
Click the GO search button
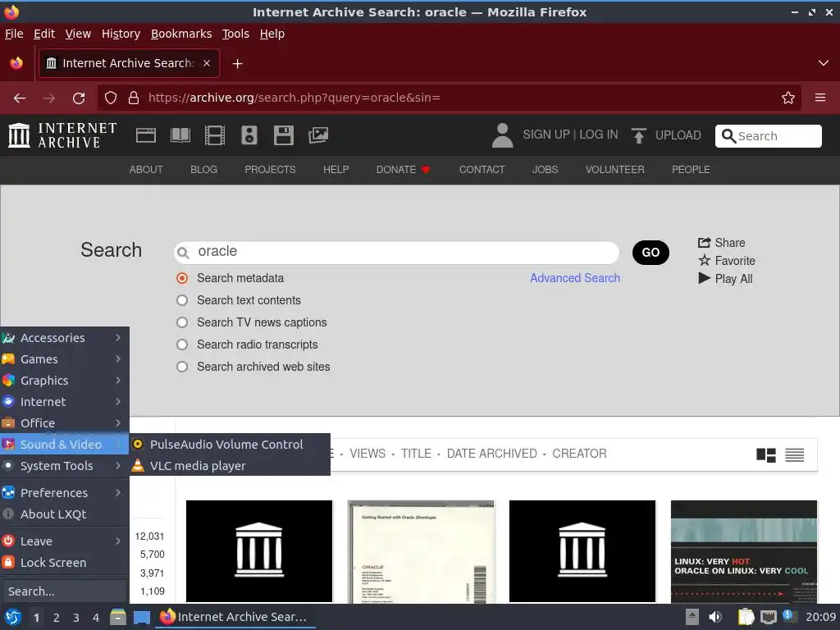coord(651,253)
